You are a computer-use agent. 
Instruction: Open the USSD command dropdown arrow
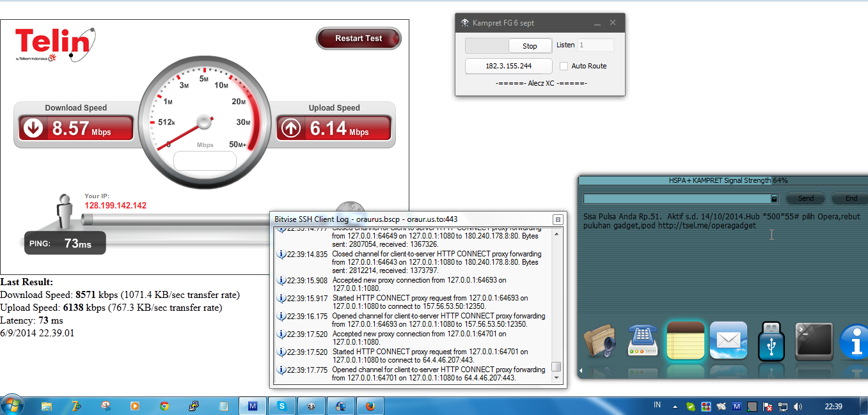pyautogui.click(x=774, y=198)
